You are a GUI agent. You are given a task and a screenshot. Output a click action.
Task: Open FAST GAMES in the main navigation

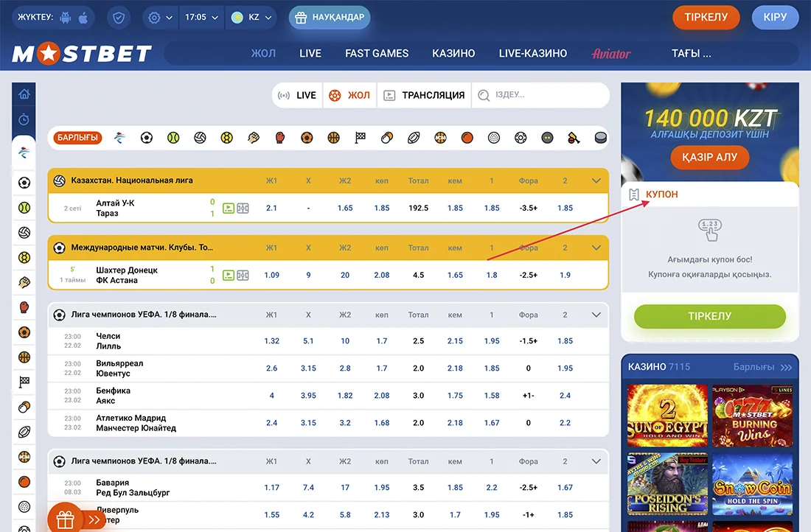pos(377,53)
